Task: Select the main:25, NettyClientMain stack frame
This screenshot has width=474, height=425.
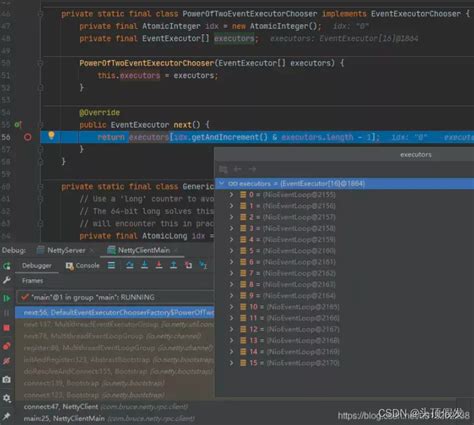Action: point(109,418)
